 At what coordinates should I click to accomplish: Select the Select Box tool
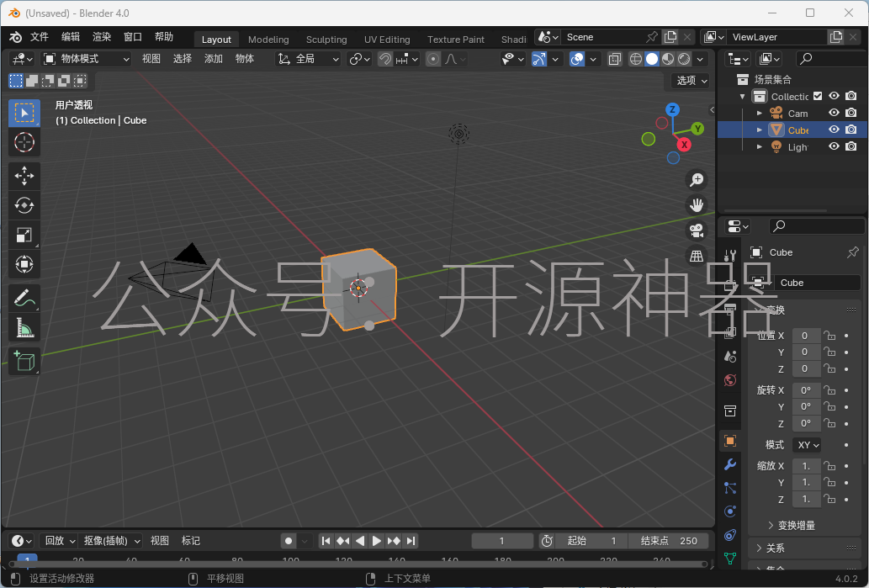point(24,113)
